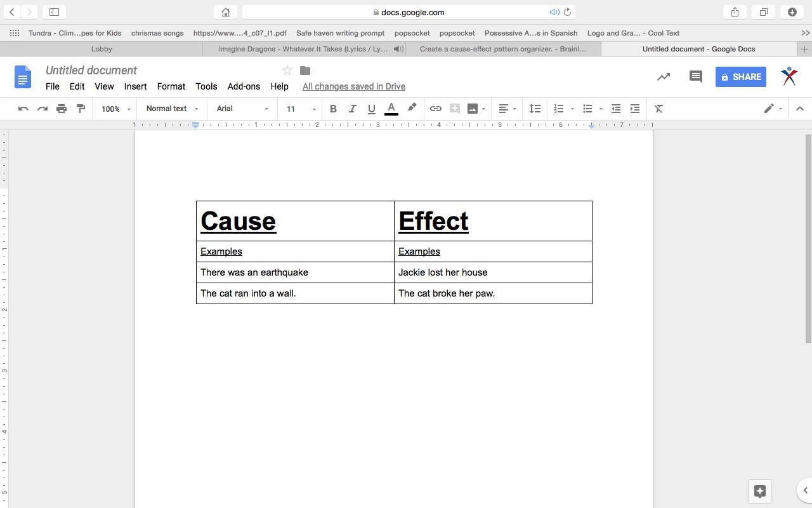Click the blue SHARE button
The width and height of the screenshot is (812, 508).
740,77
